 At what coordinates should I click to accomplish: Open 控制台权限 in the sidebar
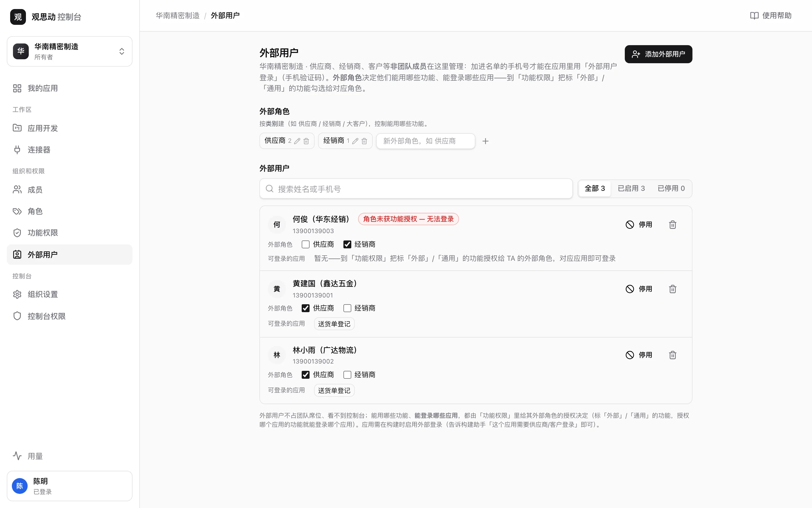coord(69,316)
